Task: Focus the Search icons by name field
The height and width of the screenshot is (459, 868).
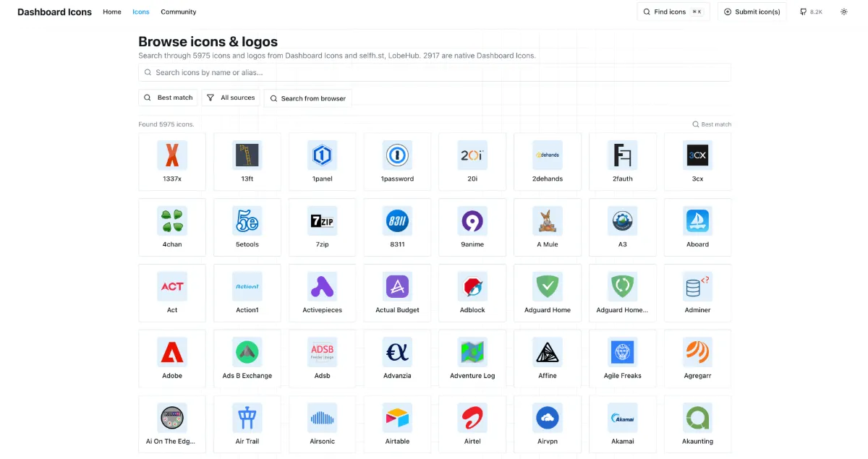Action: pyautogui.click(x=435, y=72)
